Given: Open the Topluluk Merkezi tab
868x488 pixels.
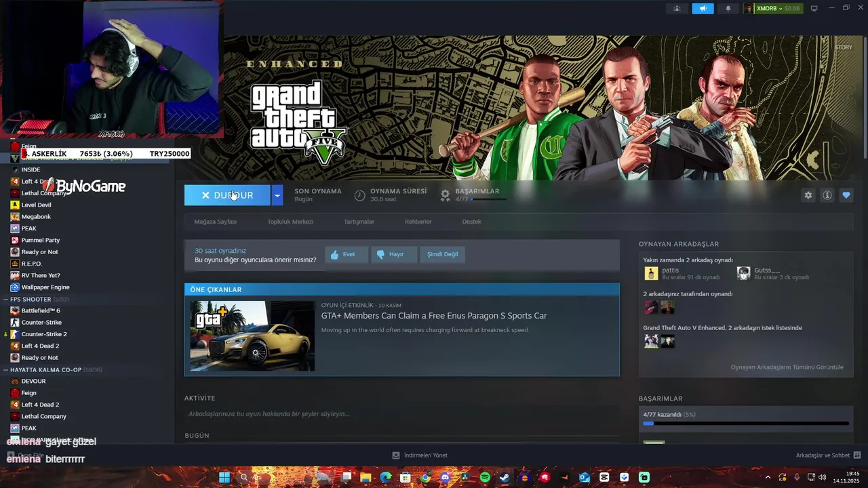Looking at the screenshot, I should click(x=290, y=222).
